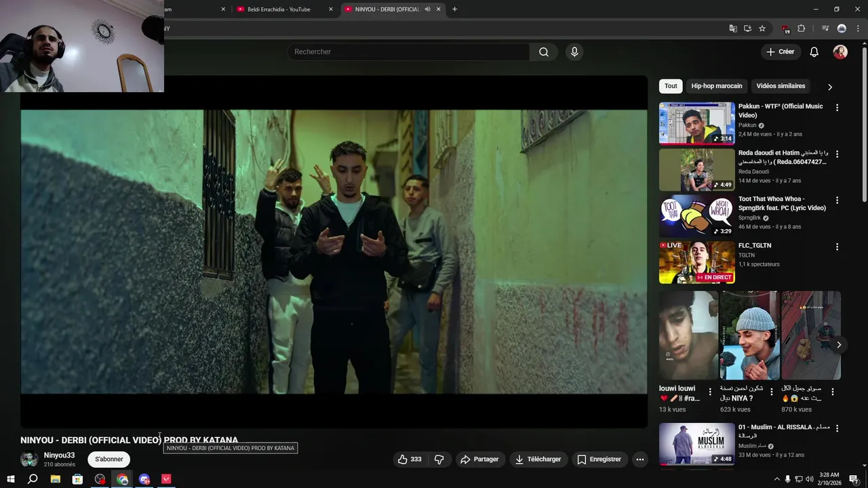
Task: Open volume control in system tray
Action: coord(809,479)
